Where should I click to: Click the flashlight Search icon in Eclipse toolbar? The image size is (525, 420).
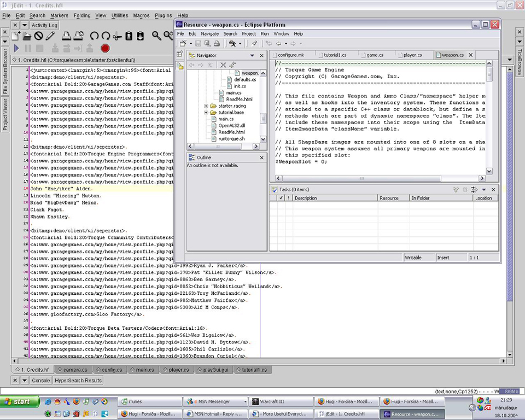254,44
